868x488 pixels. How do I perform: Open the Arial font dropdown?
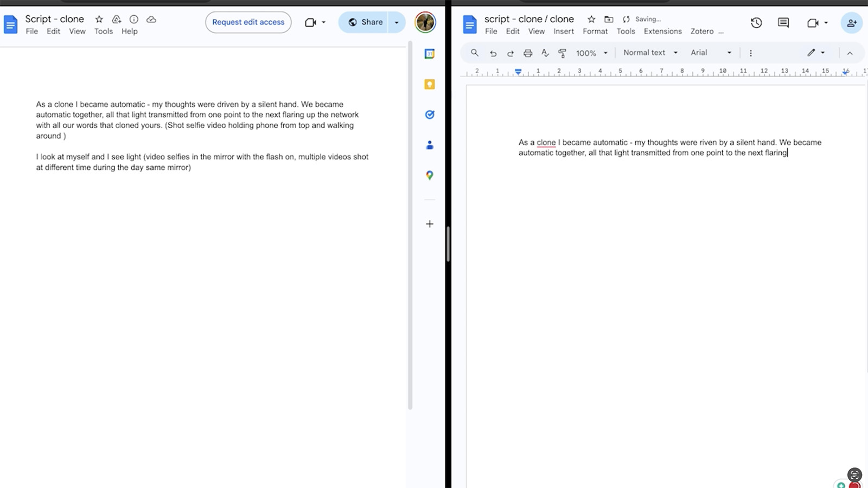point(711,53)
